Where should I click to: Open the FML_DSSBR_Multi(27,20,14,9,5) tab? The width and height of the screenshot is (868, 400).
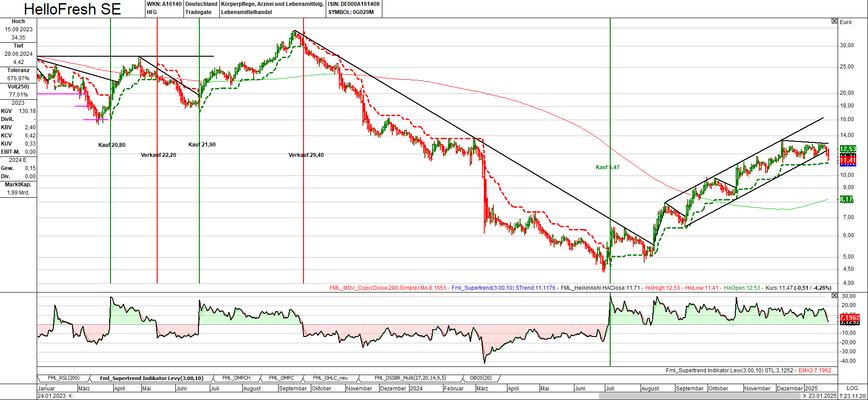click(x=410, y=378)
